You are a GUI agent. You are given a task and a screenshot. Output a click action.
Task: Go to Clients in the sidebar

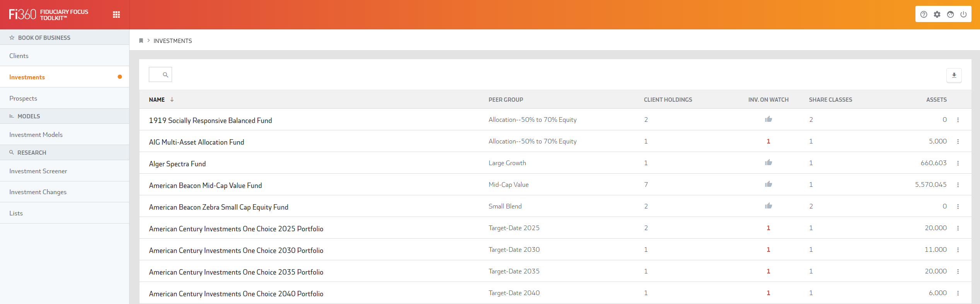[19, 56]
